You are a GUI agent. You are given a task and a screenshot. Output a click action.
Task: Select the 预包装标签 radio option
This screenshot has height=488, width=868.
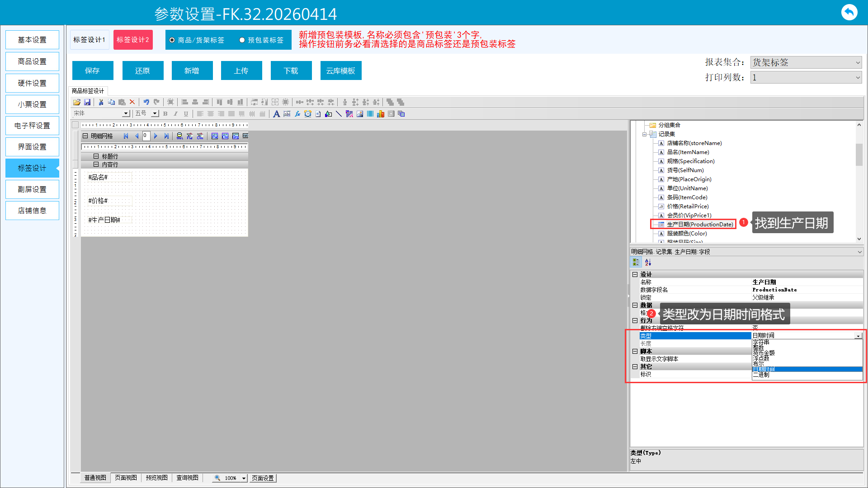242,40
